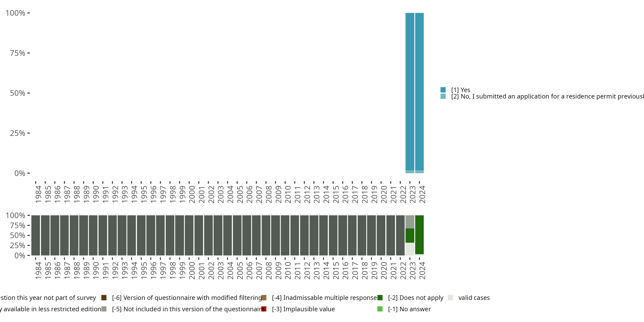Click the gray top segment of the bottom 2023 bar
The image size is (644, 322).
[410, 222]
